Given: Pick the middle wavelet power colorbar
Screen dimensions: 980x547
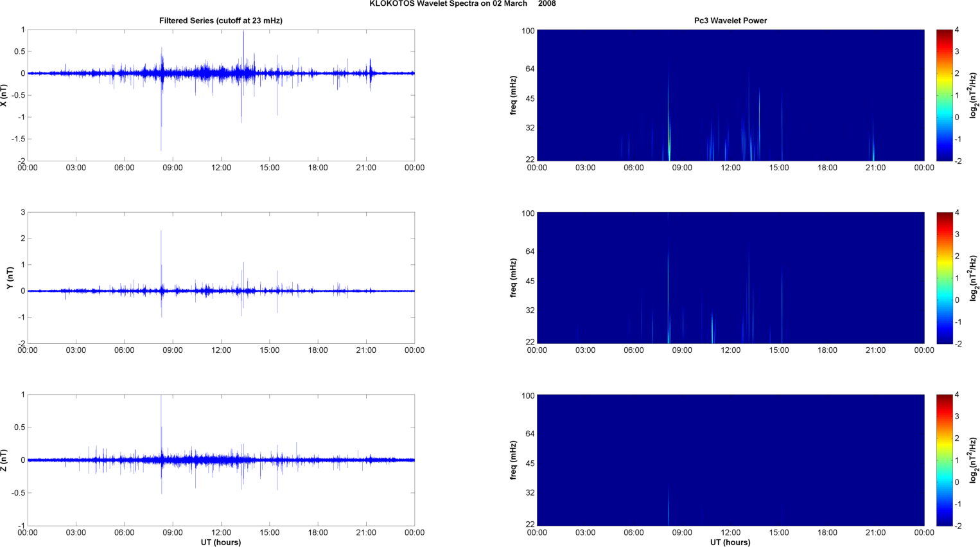Looking at the screenshot, I should pos(943,278).
